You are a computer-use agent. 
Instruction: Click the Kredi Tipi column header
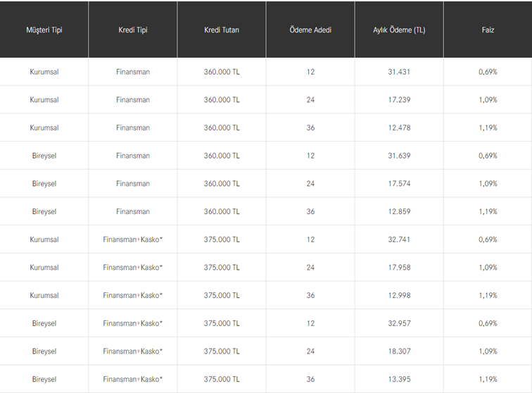tap(133, 30)
